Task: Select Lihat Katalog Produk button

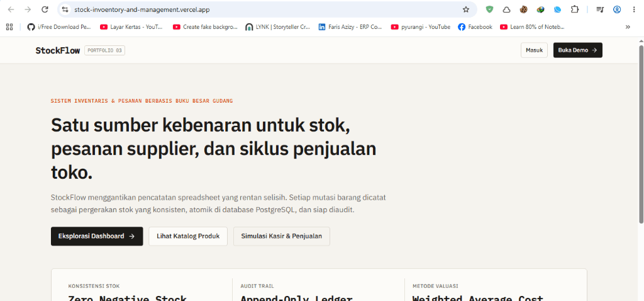Action: coord(188,236)
